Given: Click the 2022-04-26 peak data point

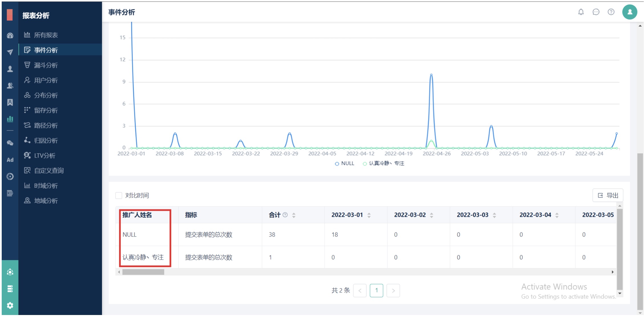Looking at the screenshot, I should pyautogui.click(x=431, y=75).
